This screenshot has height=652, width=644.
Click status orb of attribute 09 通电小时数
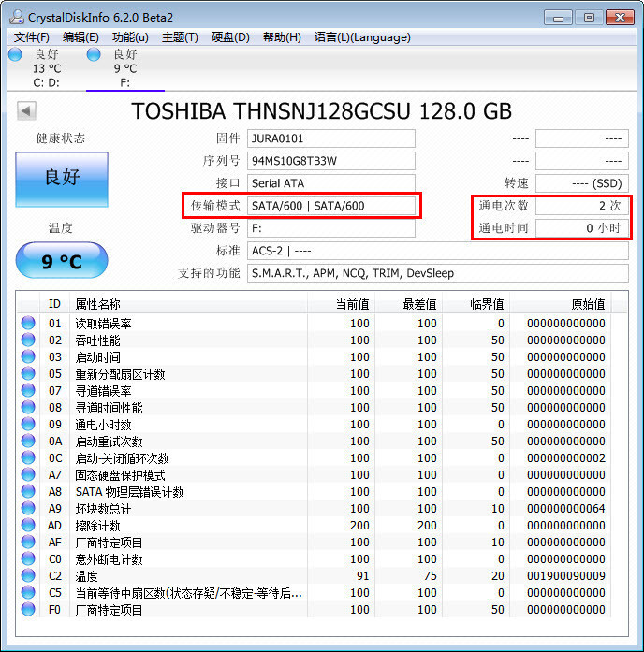click(28, 424)
